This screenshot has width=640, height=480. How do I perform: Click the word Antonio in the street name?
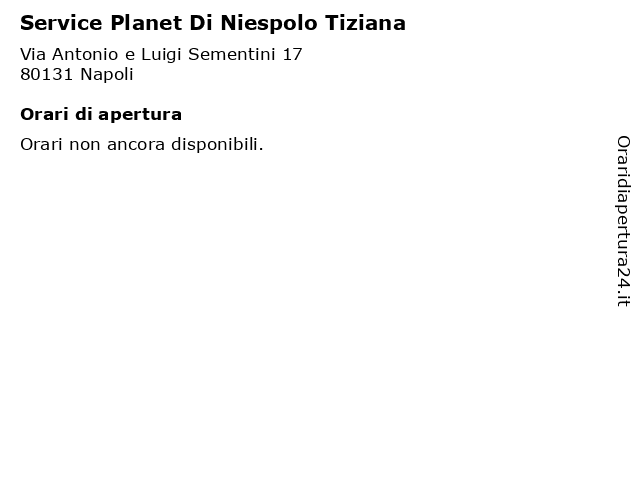click(x=85, y=54)
